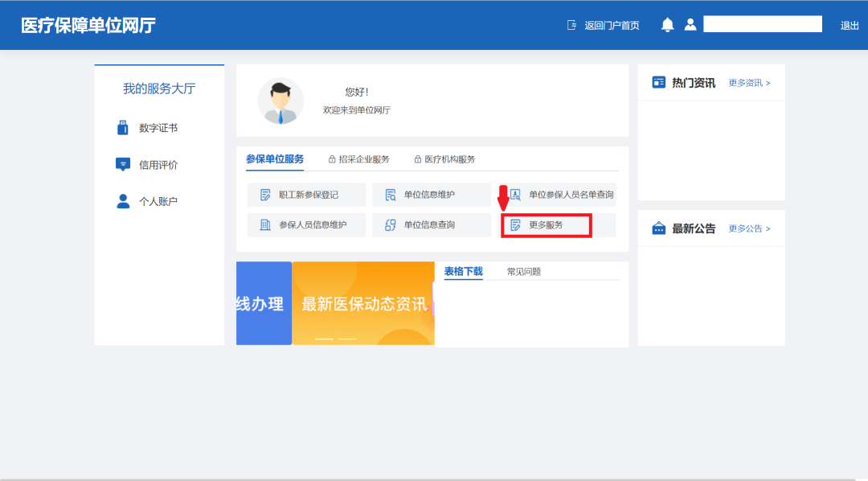868x481 pixels.
Task: Click the blue 线办理 banner slide
Action: (264, 303)
